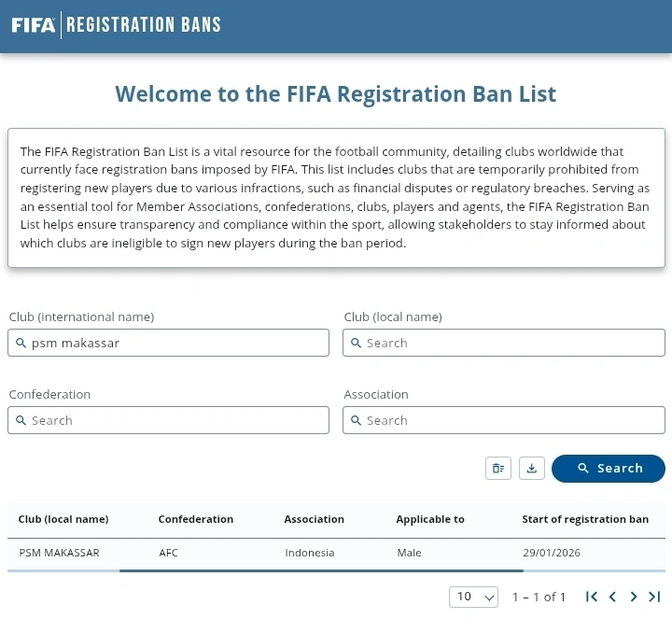Click magnifier icon in Confederation field
Viewport: 672px width, 633px height.
pos(21,420)
